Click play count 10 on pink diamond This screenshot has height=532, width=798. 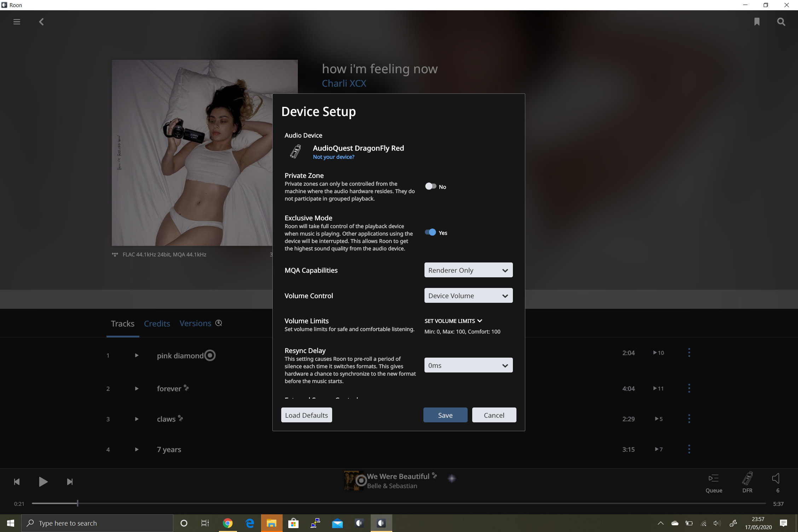coord(658,353)
